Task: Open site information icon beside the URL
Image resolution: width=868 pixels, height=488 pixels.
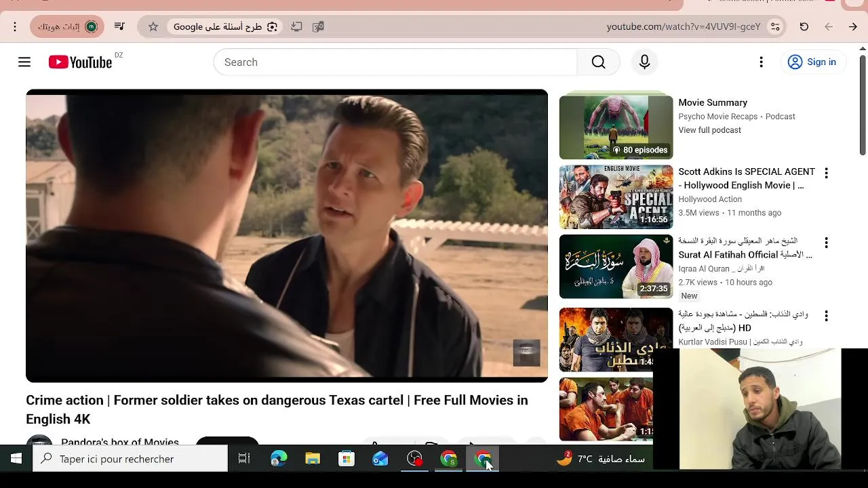Action: tap(775, 26)
